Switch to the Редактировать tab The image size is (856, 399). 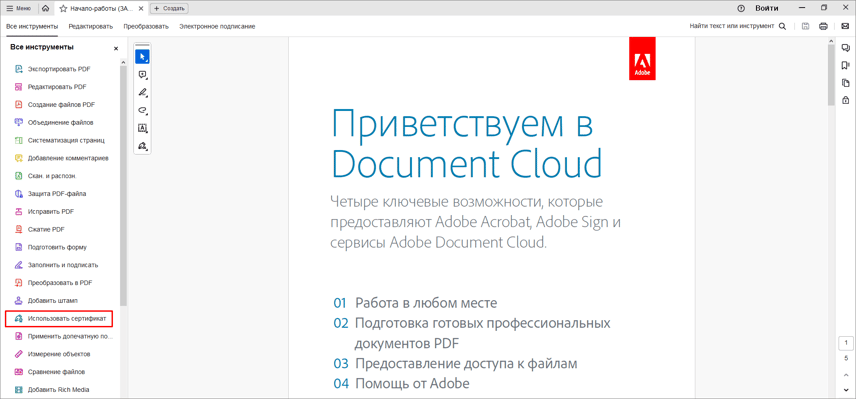(x=91, y=26)
